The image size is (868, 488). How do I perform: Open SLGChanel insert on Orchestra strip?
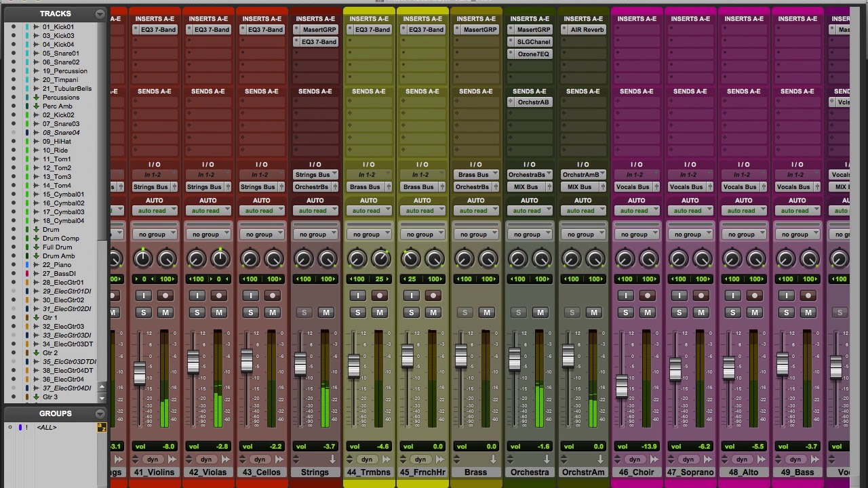[534, 42]
